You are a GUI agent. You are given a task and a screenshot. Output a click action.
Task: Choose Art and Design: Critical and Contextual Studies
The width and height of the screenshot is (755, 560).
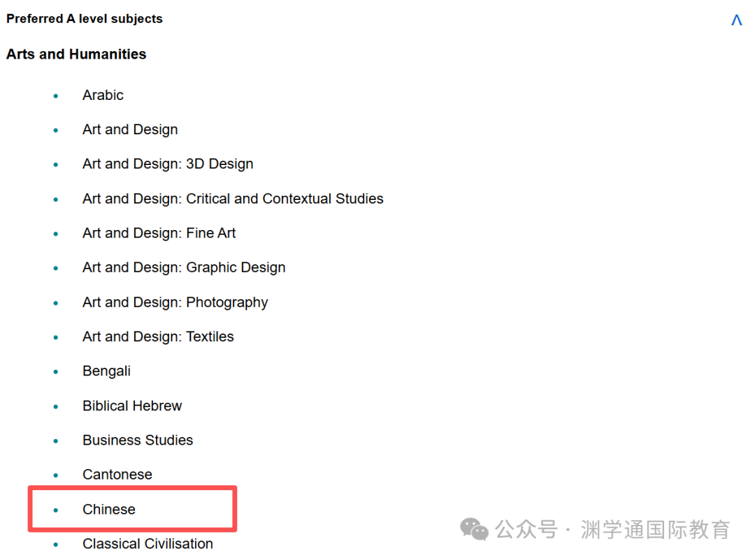coord(233,199)
